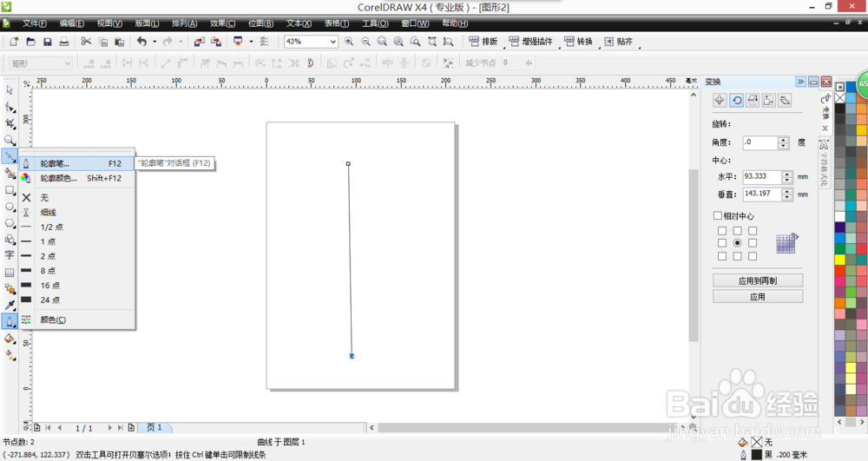Select the Pick arrow tool

(10, 89)
